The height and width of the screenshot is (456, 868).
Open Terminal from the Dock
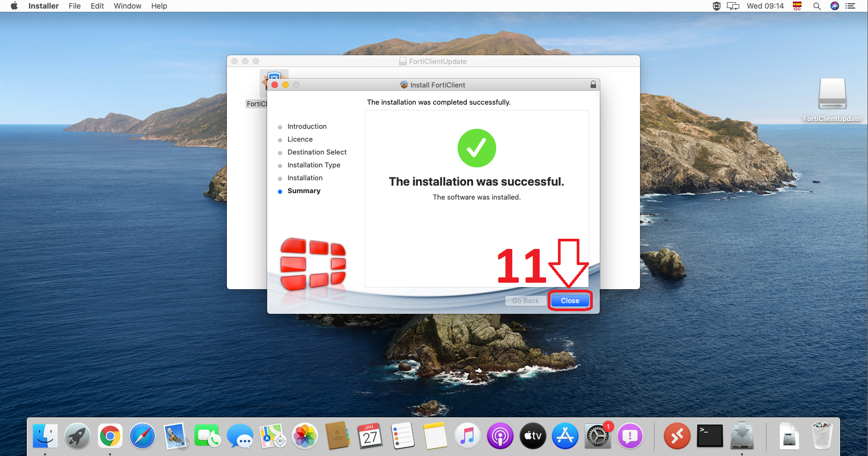[710, 436]
